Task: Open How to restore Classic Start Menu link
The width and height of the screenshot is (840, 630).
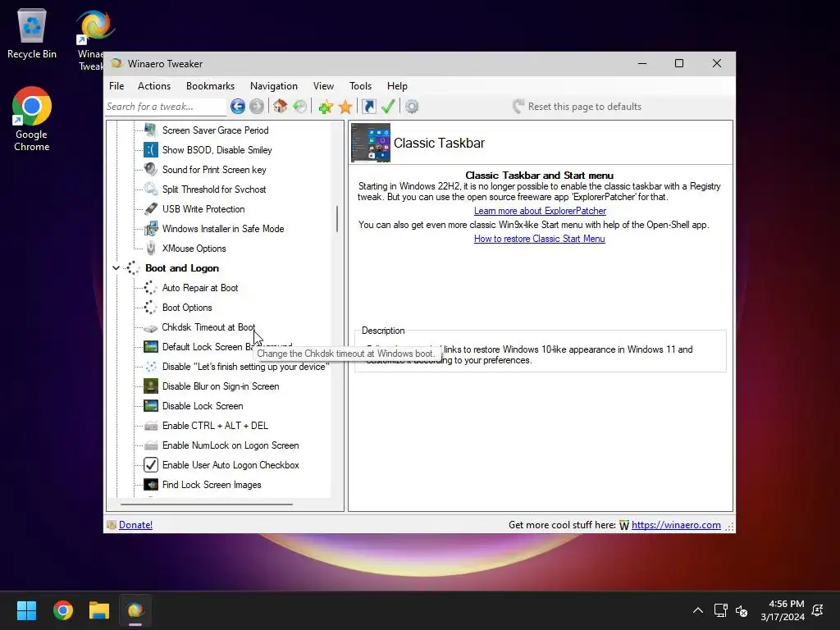Action: [540, 239]
